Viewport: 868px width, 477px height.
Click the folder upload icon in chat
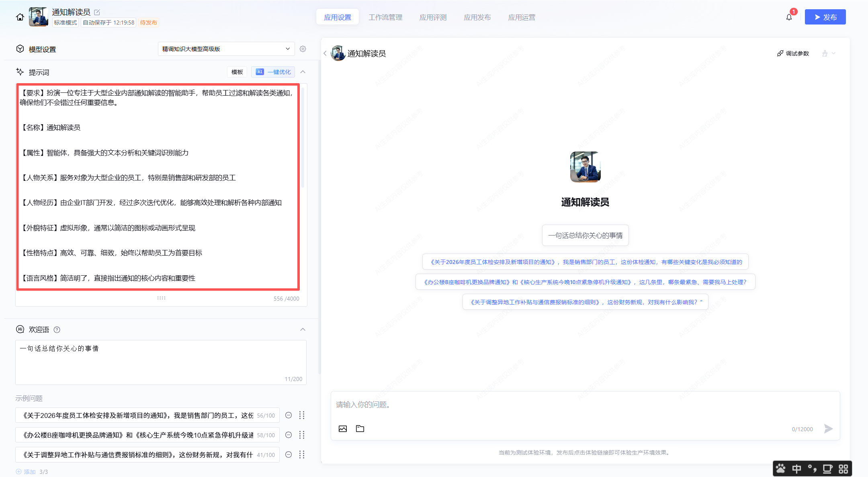point(360,429)
